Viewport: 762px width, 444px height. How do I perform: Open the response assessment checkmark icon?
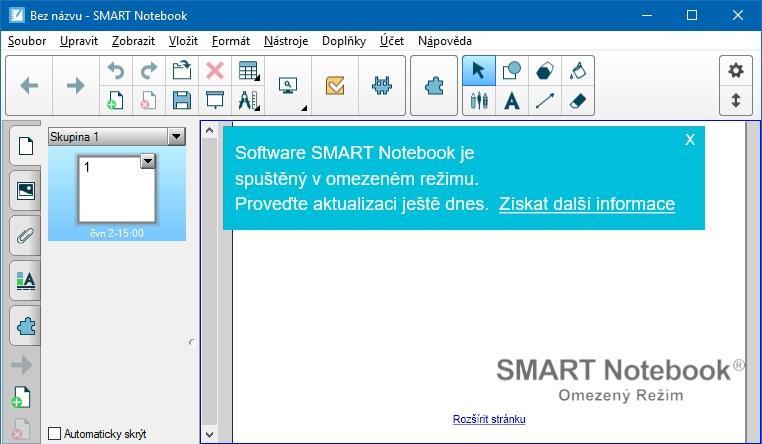click(335, 86)
